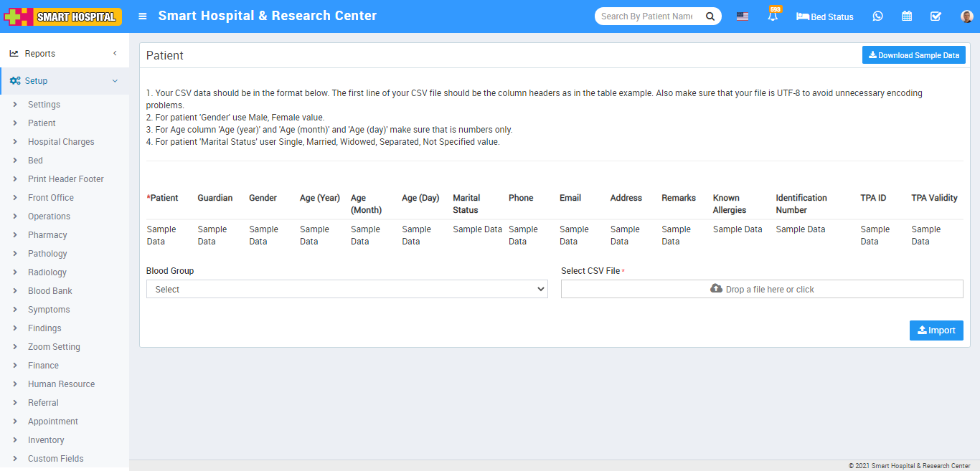
Task: Open the task checklist icon
Action: pyautogui.click(x=936, y=16)
